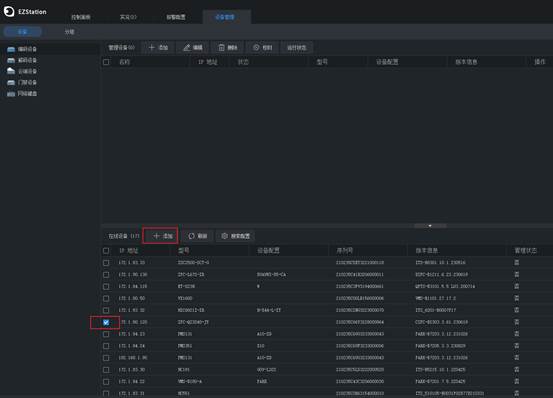This screenshot has width=553, height=398.
Task: Select the cloud device icon in the sidebar
Action: pos(11,71)
